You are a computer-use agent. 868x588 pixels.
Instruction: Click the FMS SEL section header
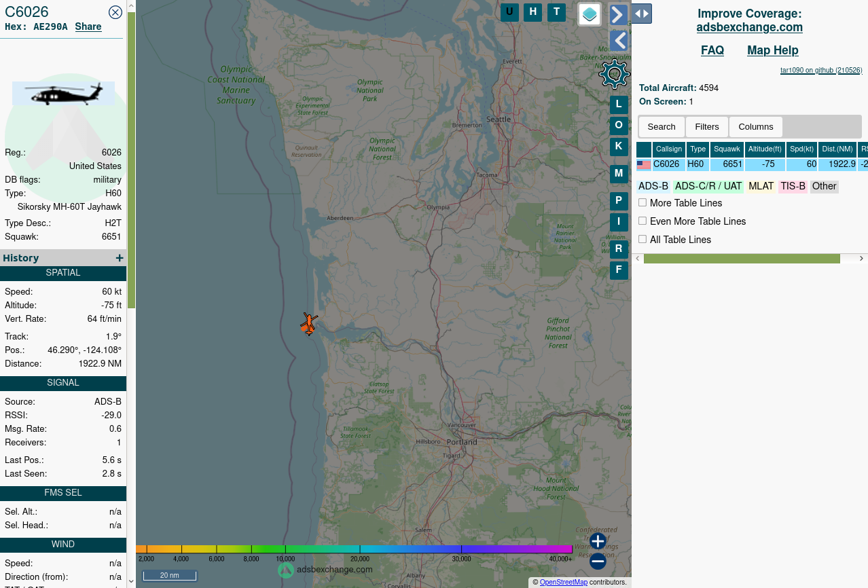63,493
